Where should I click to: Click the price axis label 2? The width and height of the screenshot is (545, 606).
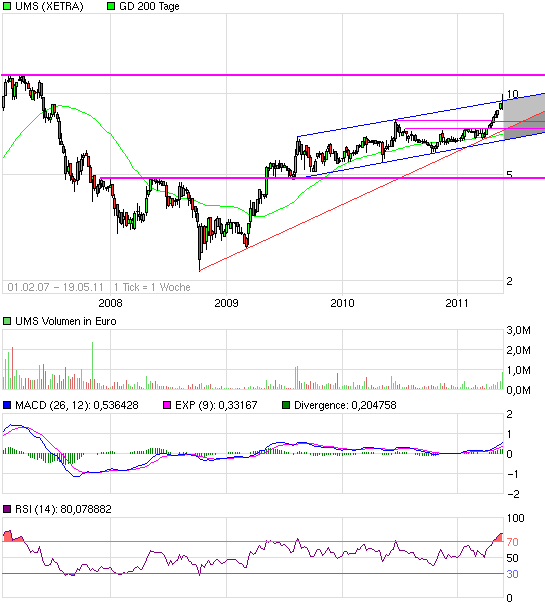[509, 281]
